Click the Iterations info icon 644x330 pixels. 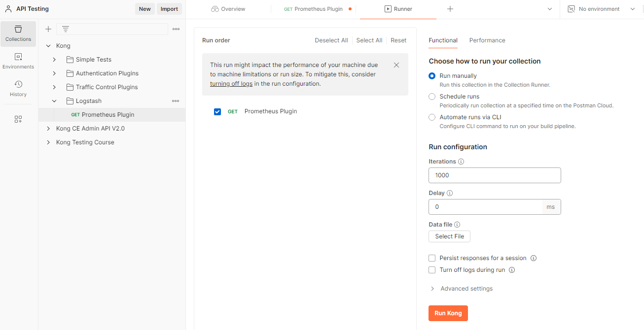[x=461, y=162]
